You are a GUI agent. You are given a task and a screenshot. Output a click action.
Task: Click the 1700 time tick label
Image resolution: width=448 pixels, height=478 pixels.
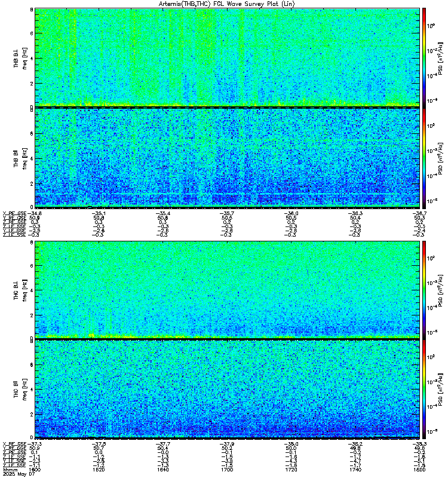227,470
